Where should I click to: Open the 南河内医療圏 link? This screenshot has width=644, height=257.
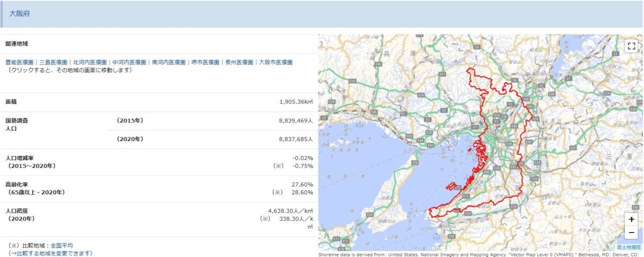[x=169, y=62]
